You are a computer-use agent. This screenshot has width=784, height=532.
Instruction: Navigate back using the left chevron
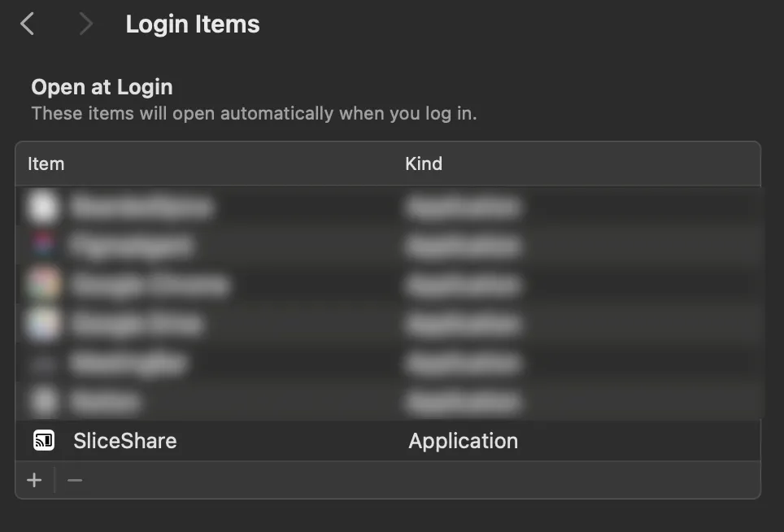[27, 24]
